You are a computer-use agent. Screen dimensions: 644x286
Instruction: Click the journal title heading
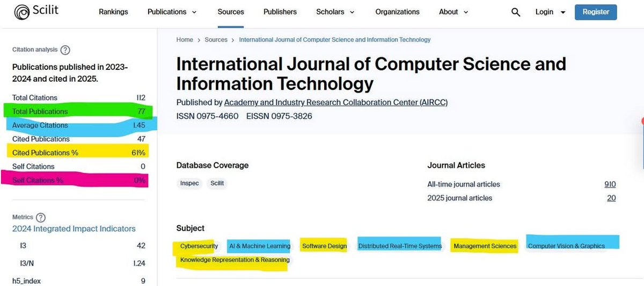371,74
